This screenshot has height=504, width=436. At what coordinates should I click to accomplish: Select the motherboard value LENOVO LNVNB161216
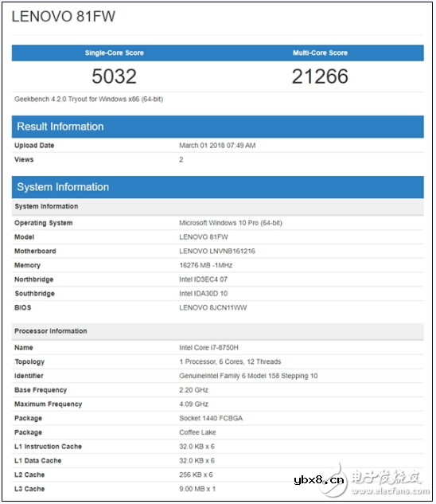point(217,251)
